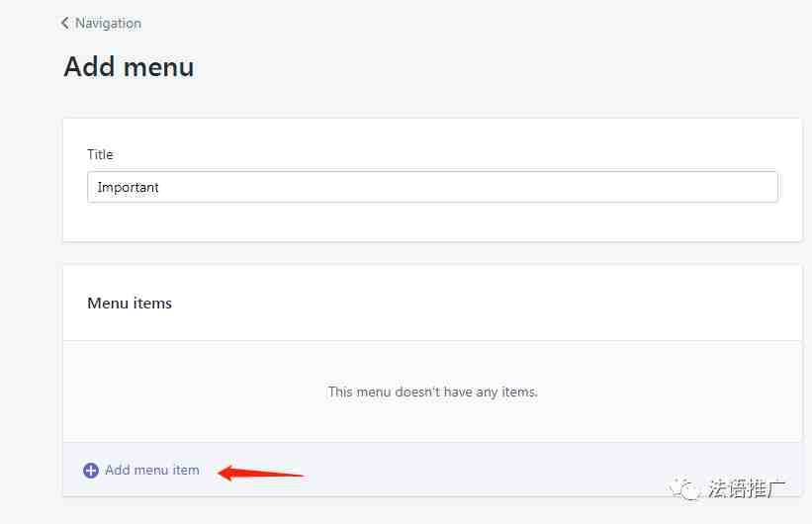The width and height of the screenshot is (812, 524).
Task: Click the blank space right of the Menu items heading
Action: click(x=487, y=303)
